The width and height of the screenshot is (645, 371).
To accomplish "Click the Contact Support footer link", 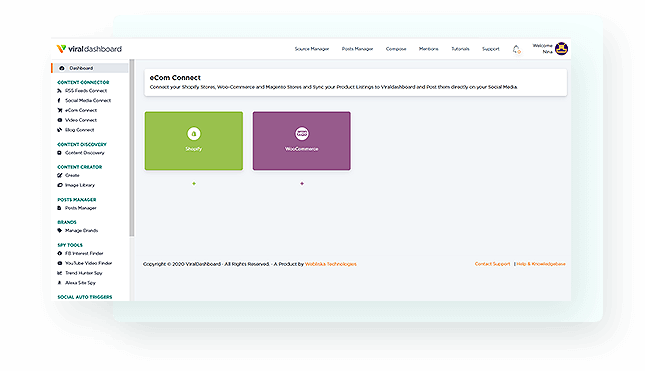I will [492, 264].
